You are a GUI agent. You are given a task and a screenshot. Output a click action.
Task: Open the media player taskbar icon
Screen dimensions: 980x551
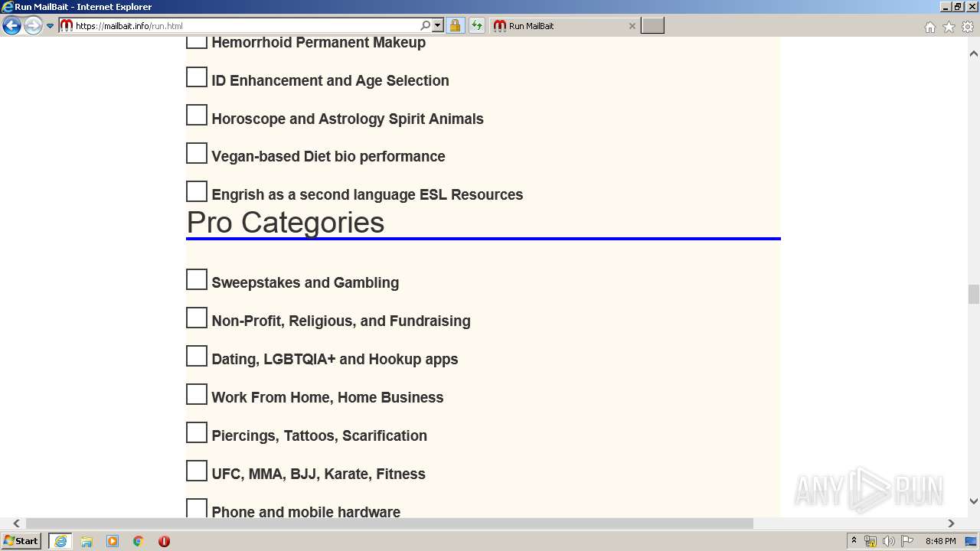(x=113, y=541)
